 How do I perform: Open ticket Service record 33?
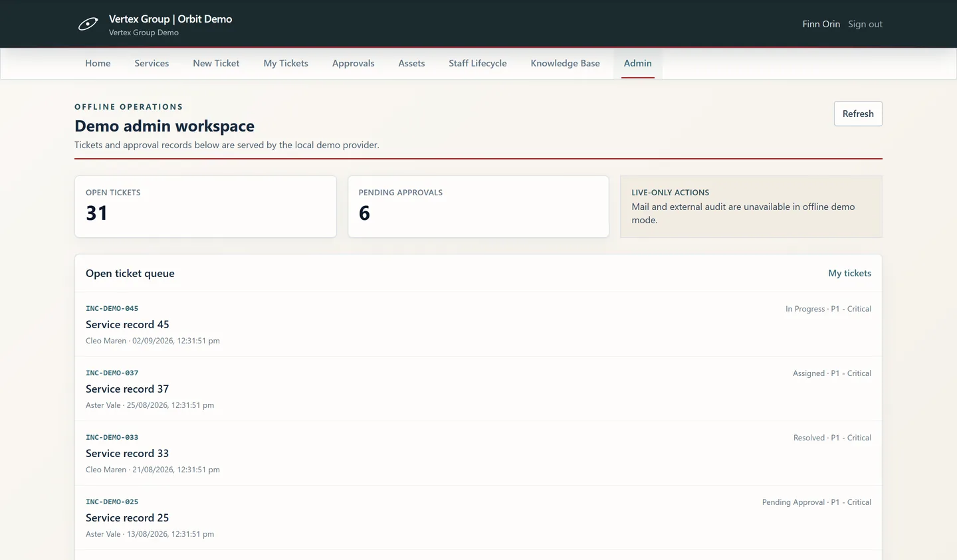(127, 453)
